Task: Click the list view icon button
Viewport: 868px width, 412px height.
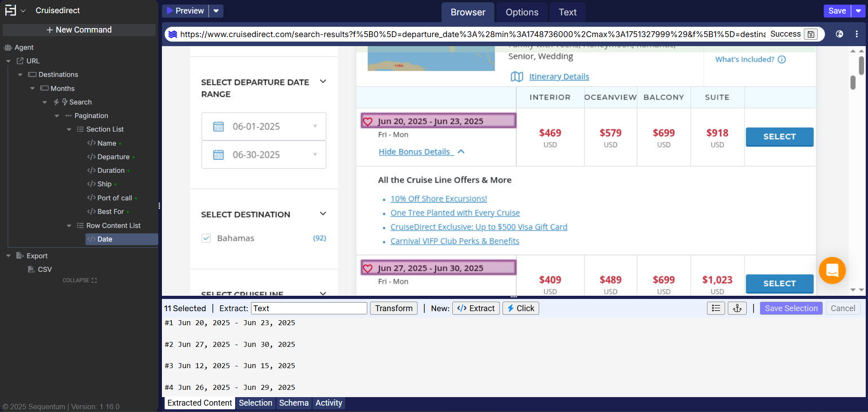Action: click(716, 308)
